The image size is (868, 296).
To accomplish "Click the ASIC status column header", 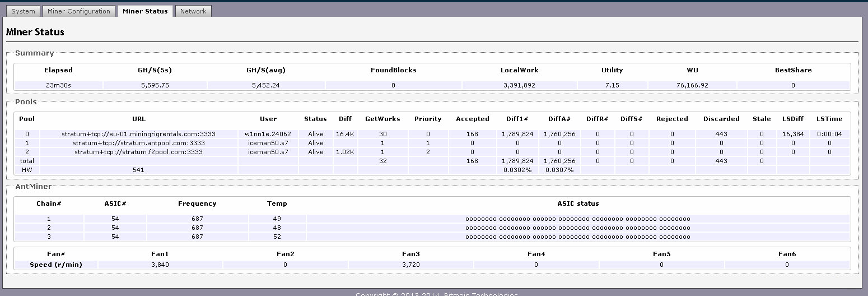I will [x=578, y=203].
